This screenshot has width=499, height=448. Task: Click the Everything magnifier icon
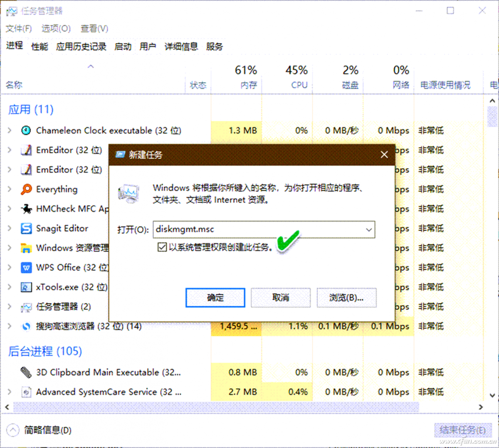tap(26, 189)
